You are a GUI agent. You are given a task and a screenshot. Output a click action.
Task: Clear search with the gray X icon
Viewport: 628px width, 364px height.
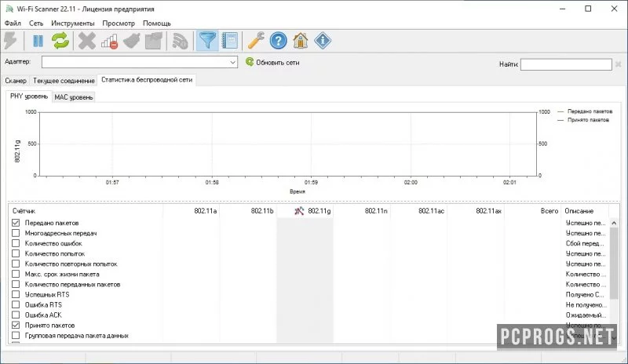click(618, 64)
